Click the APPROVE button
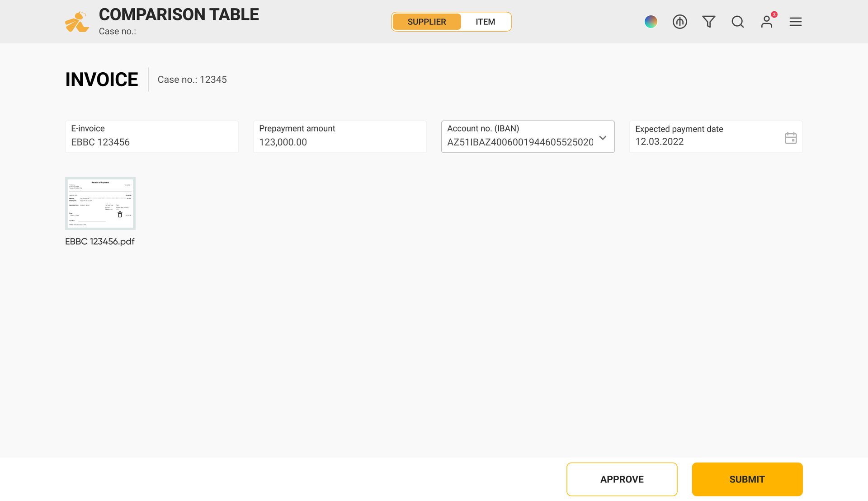Screen dimensions: 868x501 (622, 479)
